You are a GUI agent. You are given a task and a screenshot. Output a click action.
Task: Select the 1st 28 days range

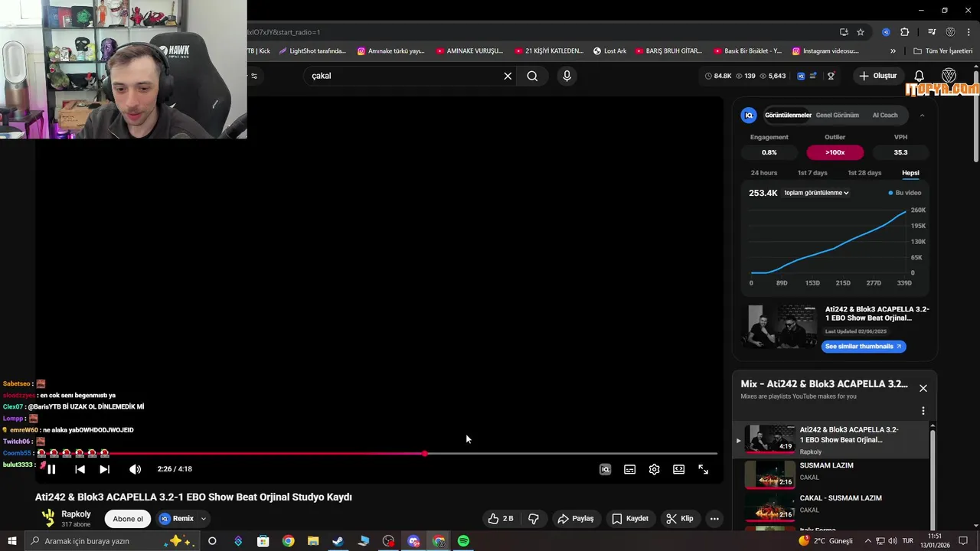click(x=864, y=173)
